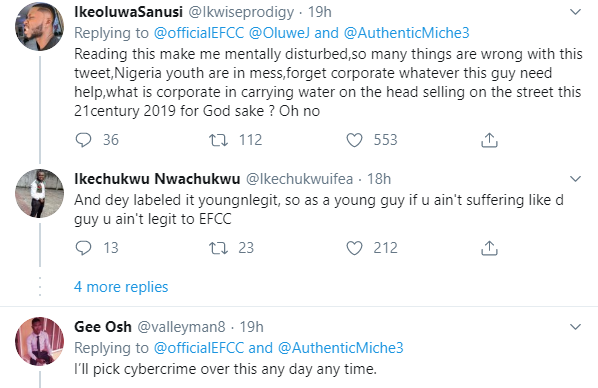This screenshot has width=598, height=388.
Task: Open @officialEFCC mention in IkeoluwaSanusi's reply
Action: [199, 33]
